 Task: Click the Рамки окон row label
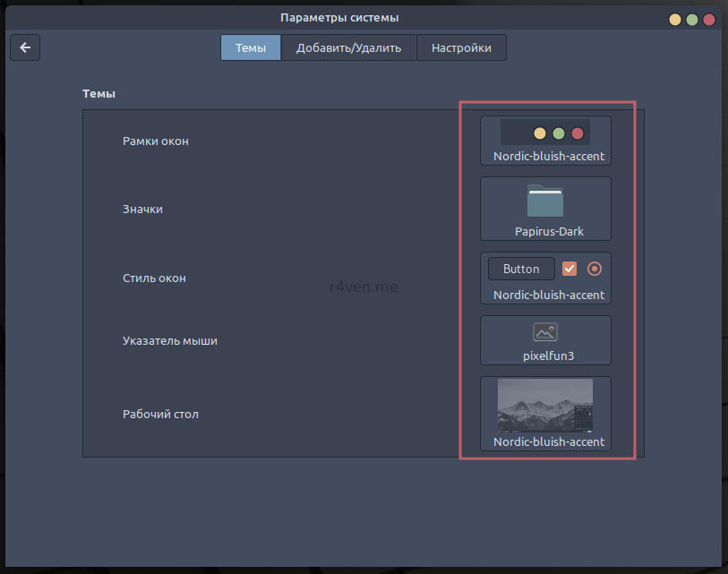(x=156, y=141)
